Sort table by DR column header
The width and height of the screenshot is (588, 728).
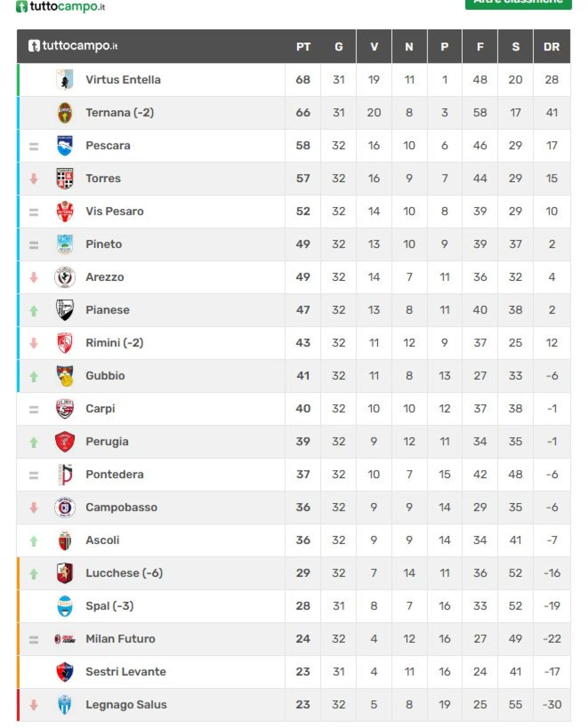[x=551, y=47]
